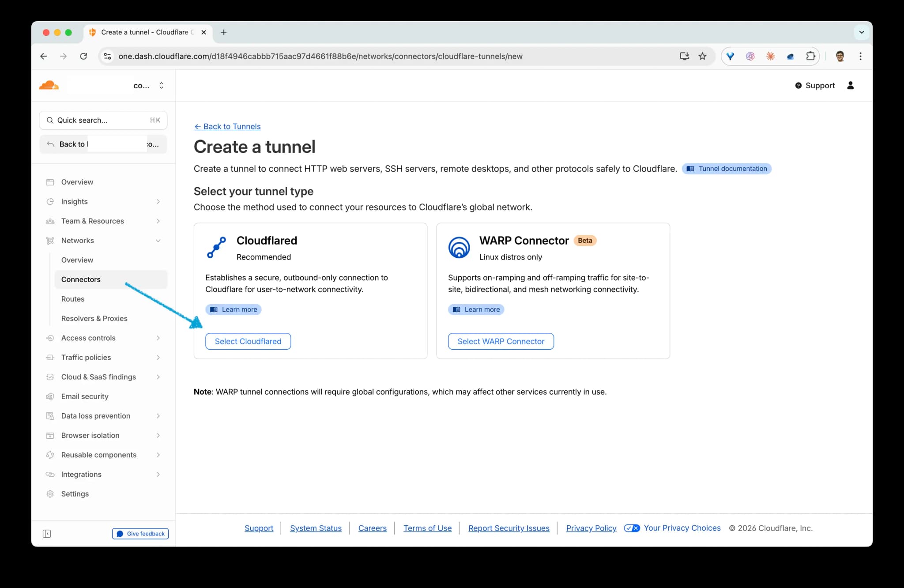Open the Tunnel documentation link
Image resolution: width=904 pixels, height=588 pixels.
727,169
